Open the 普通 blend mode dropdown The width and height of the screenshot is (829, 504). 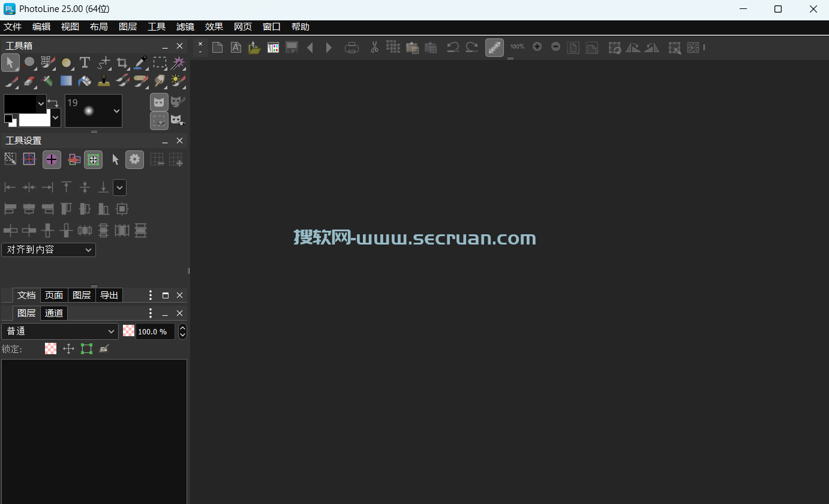click(x=60, y=331)
